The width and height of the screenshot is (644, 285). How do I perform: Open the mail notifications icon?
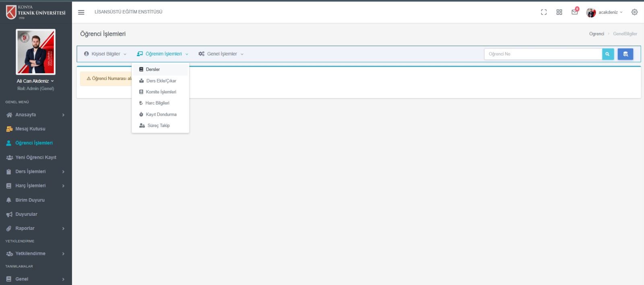pyautogui.click(x=574, y=12)
